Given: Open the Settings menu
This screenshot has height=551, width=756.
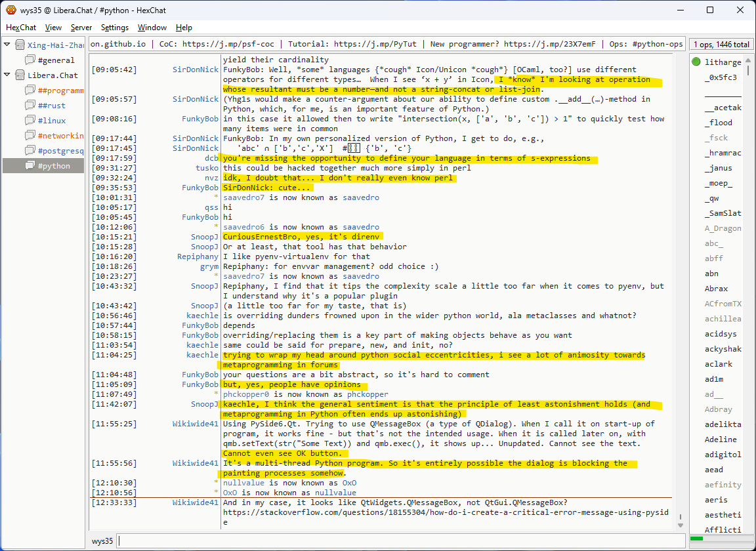Looking at the screenshot, I should [x=115, y=28].
